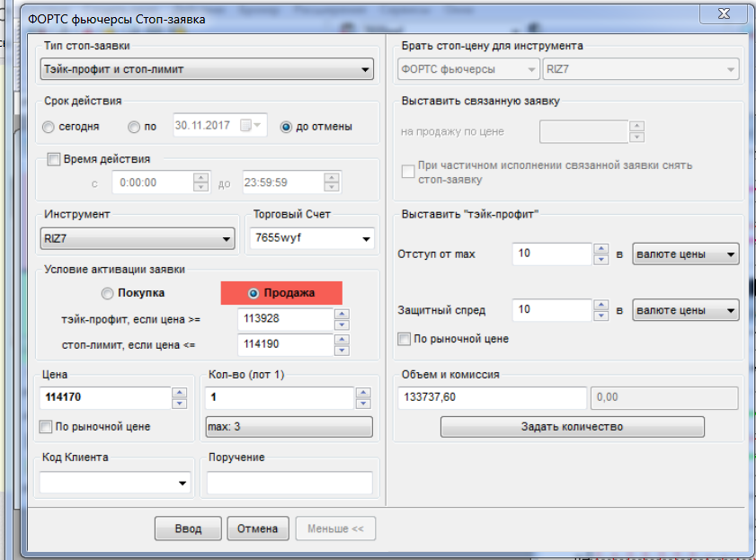Increase the stop-limit price 114190 with up arrow
The width and height of the screenshot is (756, 560).
(342, 340)
